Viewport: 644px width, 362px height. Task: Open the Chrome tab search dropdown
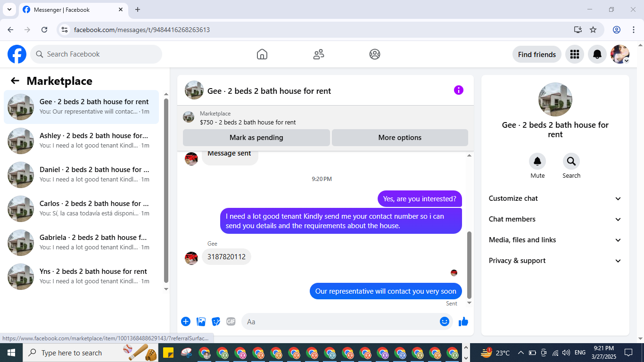click(x=9, y=9)
